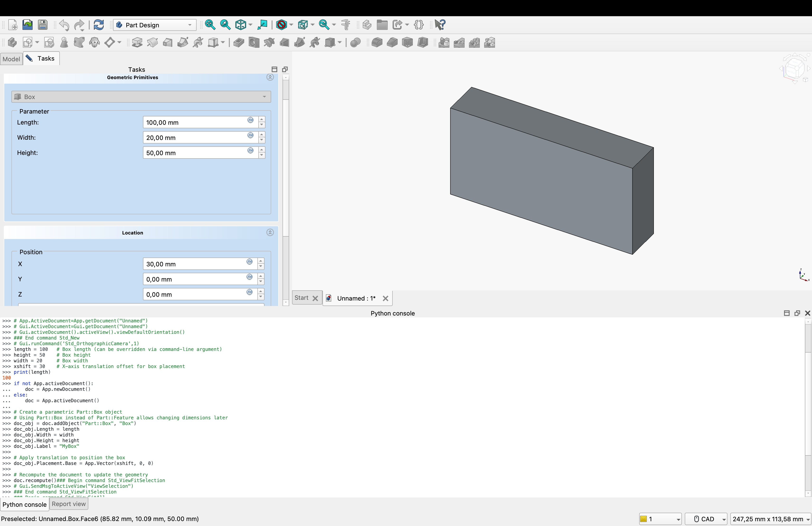
Task: Collapse the Location section
Action: [x=270, y=233]
